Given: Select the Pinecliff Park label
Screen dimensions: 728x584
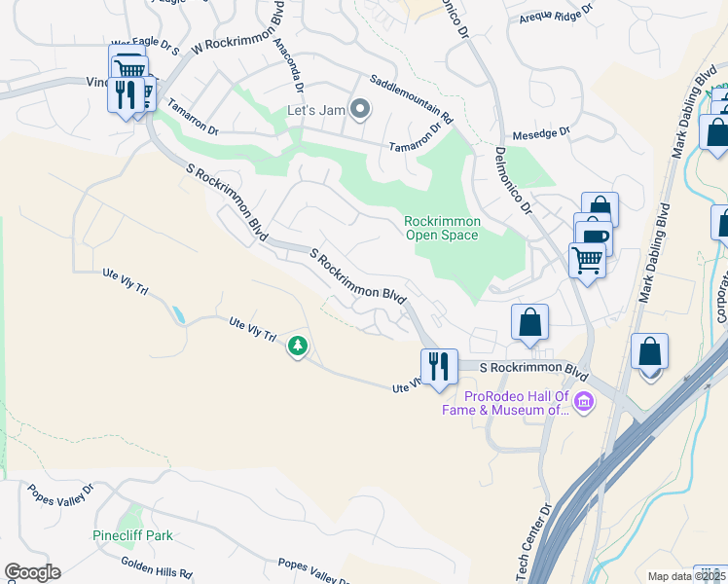Looking at the screenshot, I should click(x=132, y=535).
